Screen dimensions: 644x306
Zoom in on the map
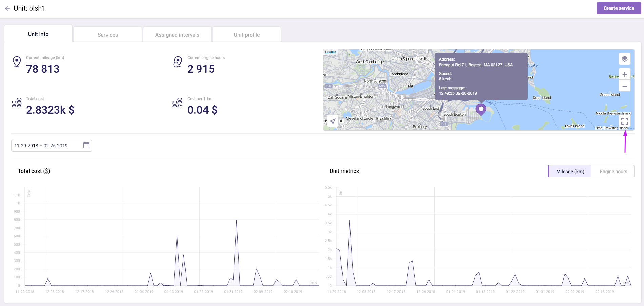tap(624, 74)
